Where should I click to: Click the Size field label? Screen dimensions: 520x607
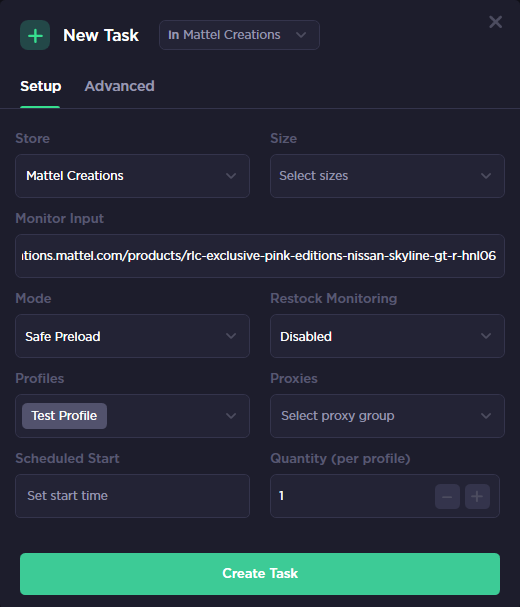(x=283, y=138)
